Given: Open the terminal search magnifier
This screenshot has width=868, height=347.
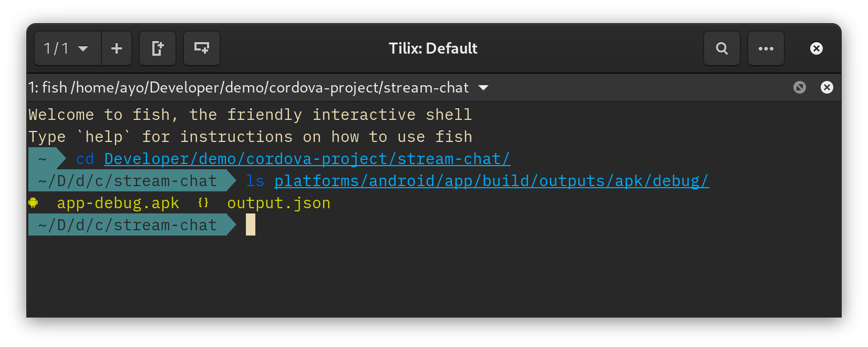Looking at the screenshot, I should click(722, 48).
